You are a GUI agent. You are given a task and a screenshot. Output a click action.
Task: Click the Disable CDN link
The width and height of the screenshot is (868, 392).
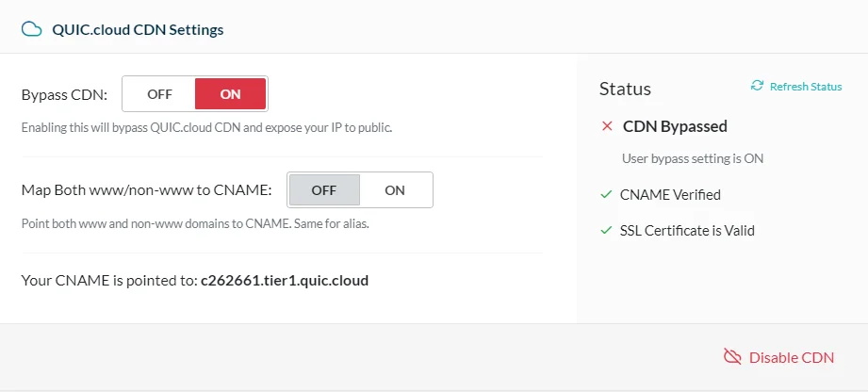click(791, 358)
